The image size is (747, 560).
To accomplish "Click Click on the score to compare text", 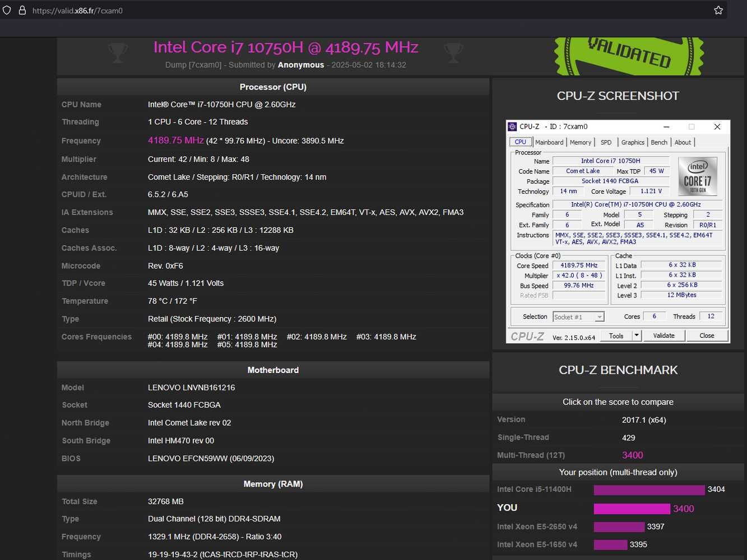I will coord(618,402).
